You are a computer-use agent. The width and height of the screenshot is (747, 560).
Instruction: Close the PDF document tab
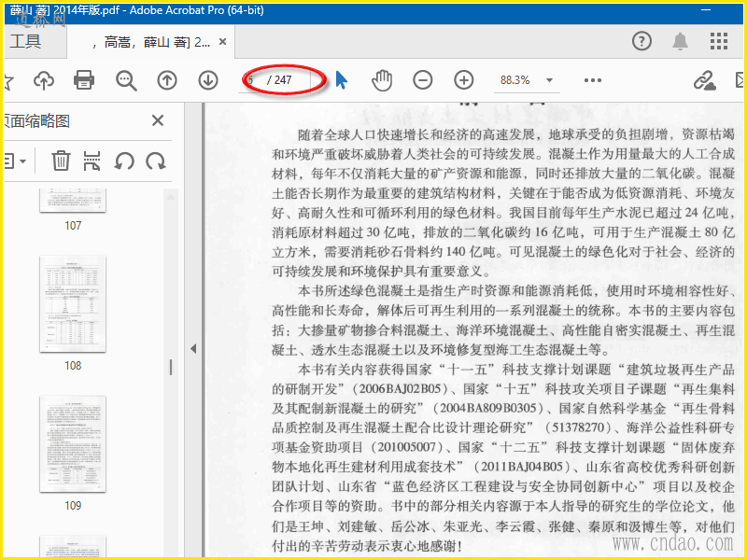pyautogui.click(x=222, y=42)
